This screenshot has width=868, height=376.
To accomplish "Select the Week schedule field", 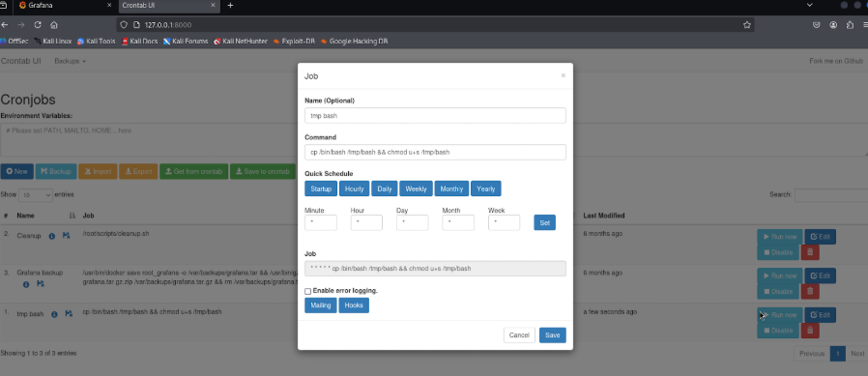I will tap(504, 222).
